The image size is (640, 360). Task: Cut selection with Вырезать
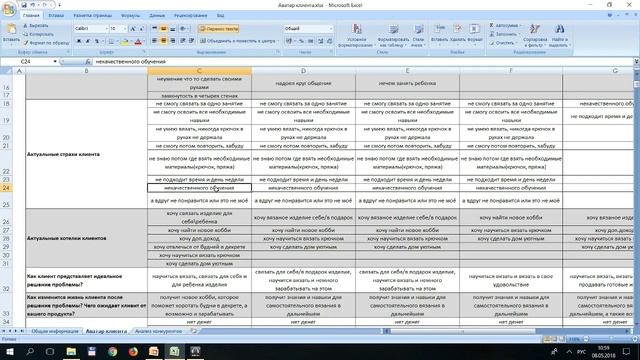pos(36,26)
